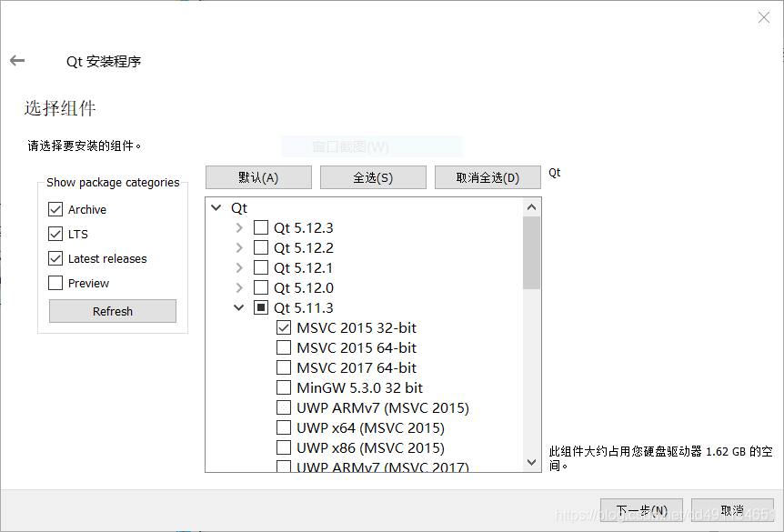Select the UWP x64 (MSVC 2015) label
784x532 pixels.
pyautogui.click(x=370, y=428)
